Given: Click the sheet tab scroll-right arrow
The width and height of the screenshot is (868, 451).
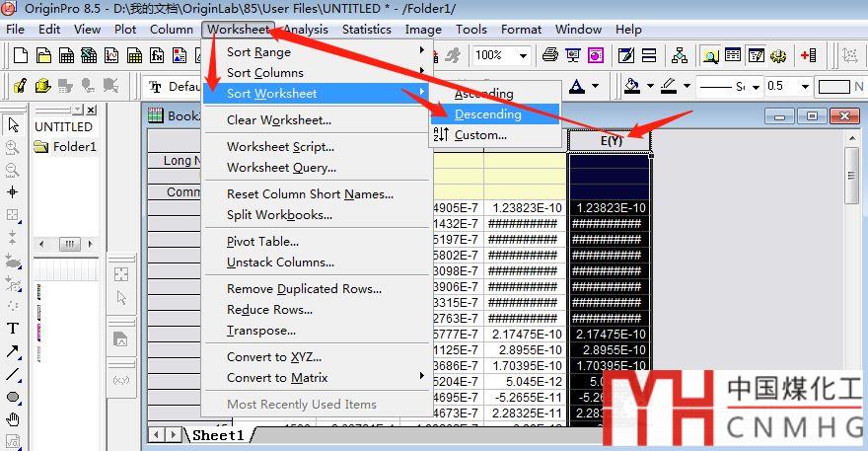Looking at the screenshot, I should [x=174, y=435].
